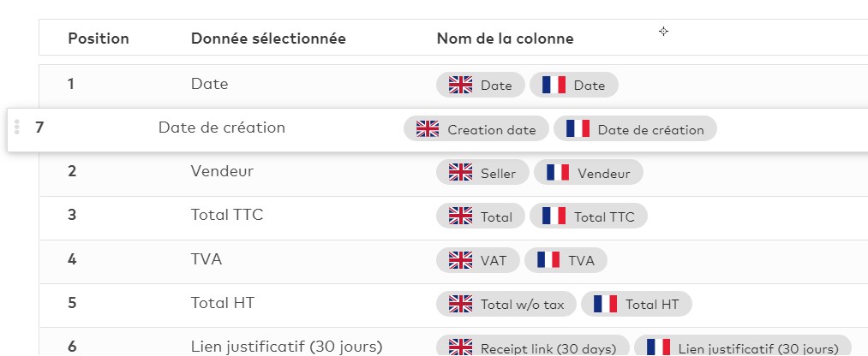Click the UK flag next to Creation date
Viewport: 868px width, 356px height.
[x=428, y=129]
